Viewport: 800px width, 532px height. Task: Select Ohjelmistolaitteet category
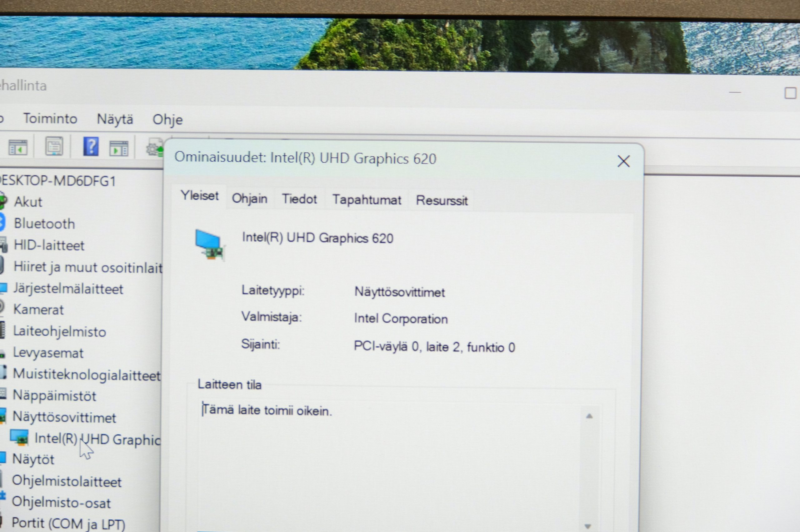click(x=67, y=481)
